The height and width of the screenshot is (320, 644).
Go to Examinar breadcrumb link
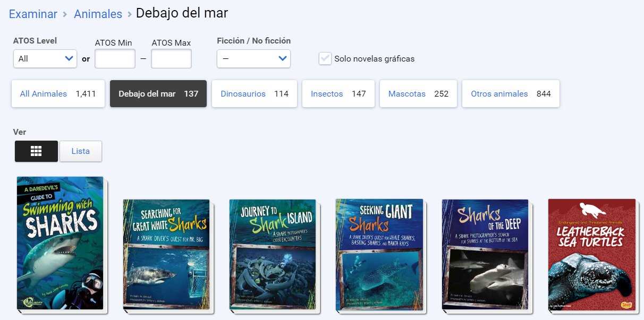(x=33, y=14)
